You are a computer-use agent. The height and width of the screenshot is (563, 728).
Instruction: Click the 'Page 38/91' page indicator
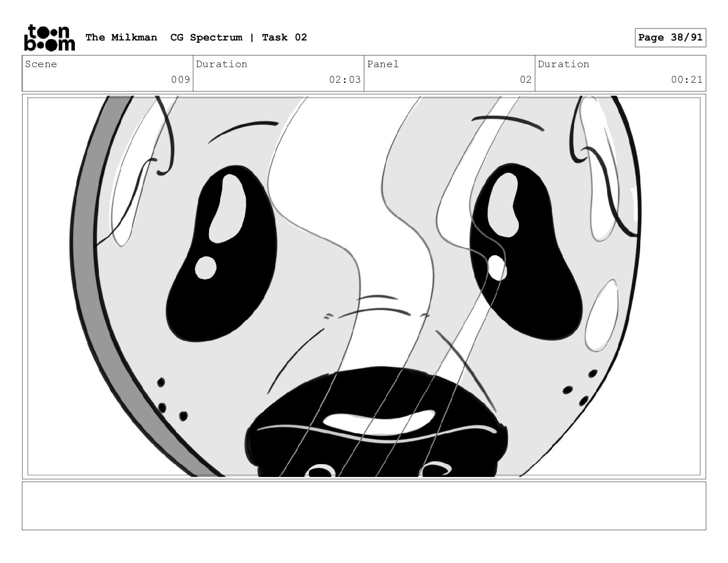tap(670, 37)
